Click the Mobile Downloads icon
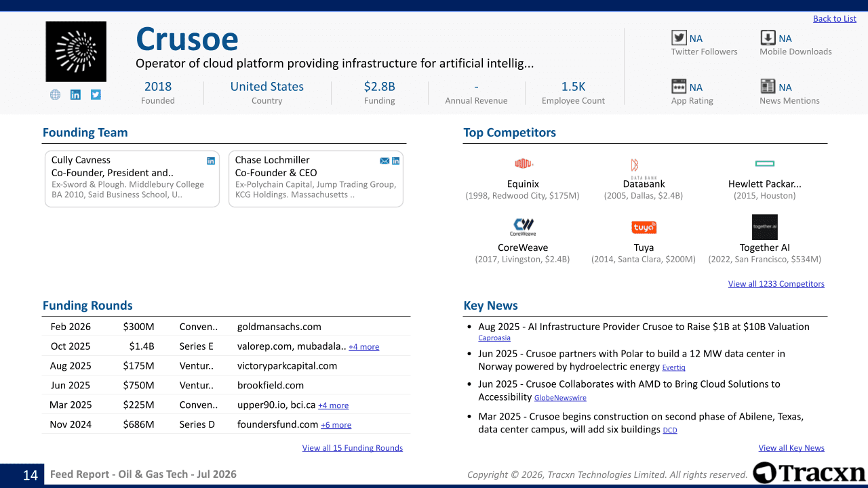 (768, 38)
